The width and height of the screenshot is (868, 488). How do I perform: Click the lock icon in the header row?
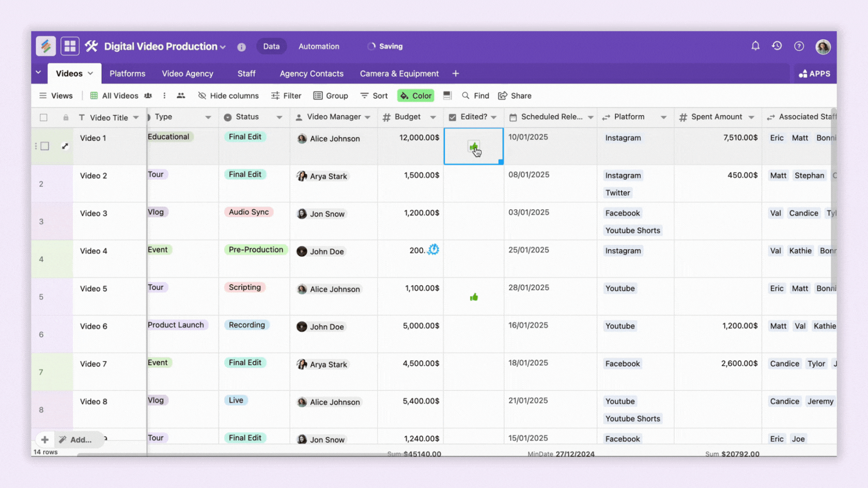click(66, 118)
